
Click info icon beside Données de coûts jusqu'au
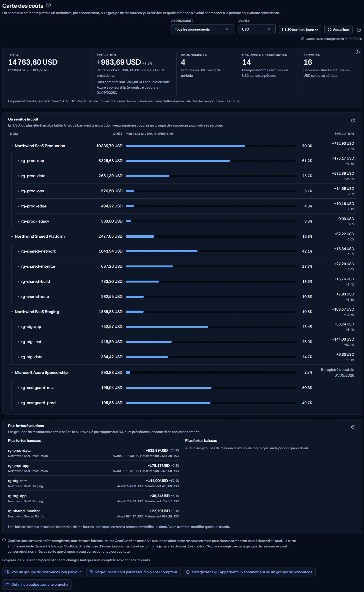tap(303, 39)
